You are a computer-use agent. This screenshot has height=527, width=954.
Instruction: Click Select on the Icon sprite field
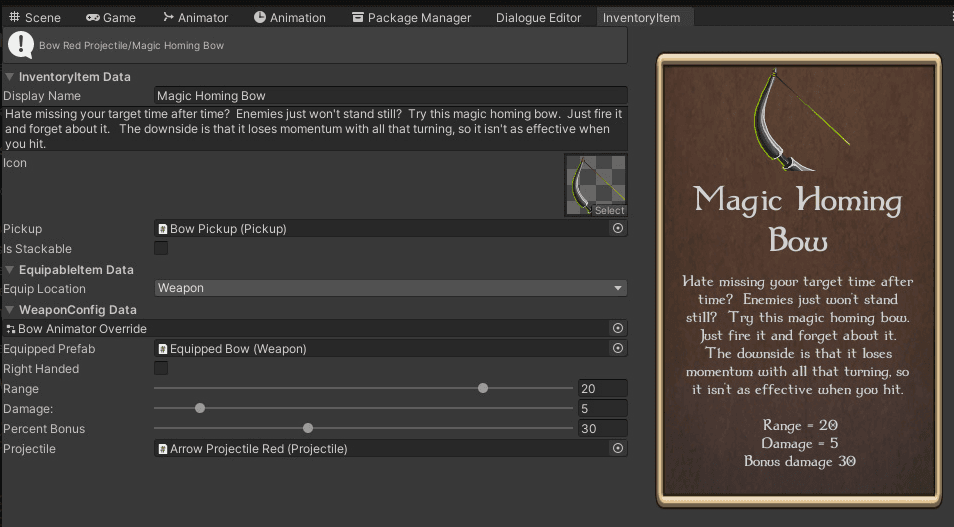coord(609,211)
